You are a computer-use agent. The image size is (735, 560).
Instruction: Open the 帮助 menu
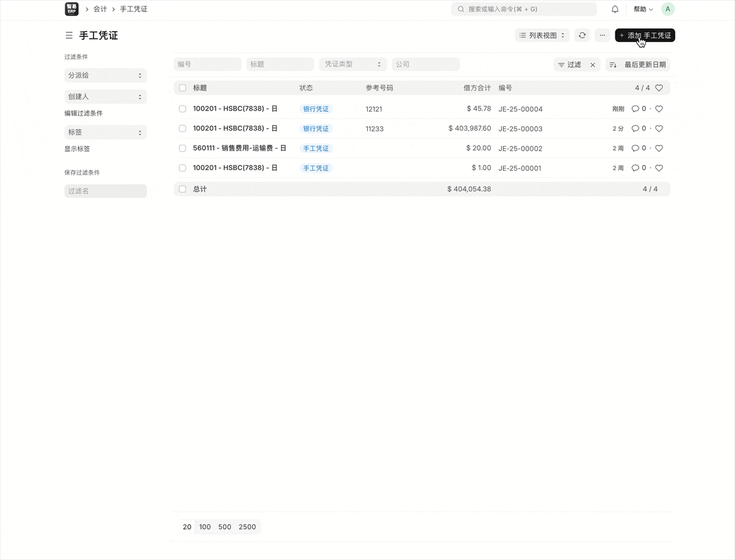point(643,9)
